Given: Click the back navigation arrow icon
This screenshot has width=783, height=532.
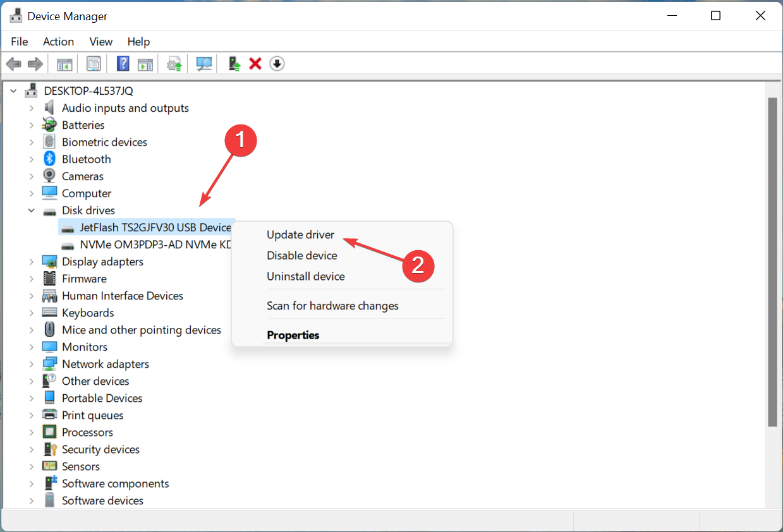Looking at the screenshot, I should coord(13,63).
